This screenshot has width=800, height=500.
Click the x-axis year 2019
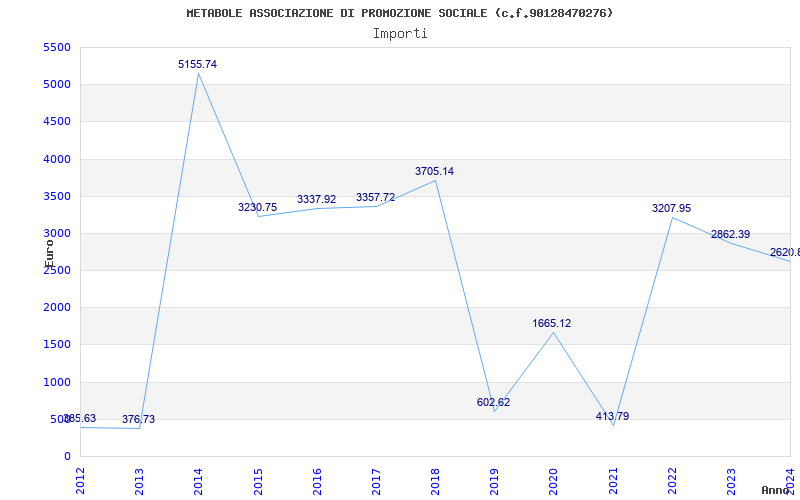(494, 481)
